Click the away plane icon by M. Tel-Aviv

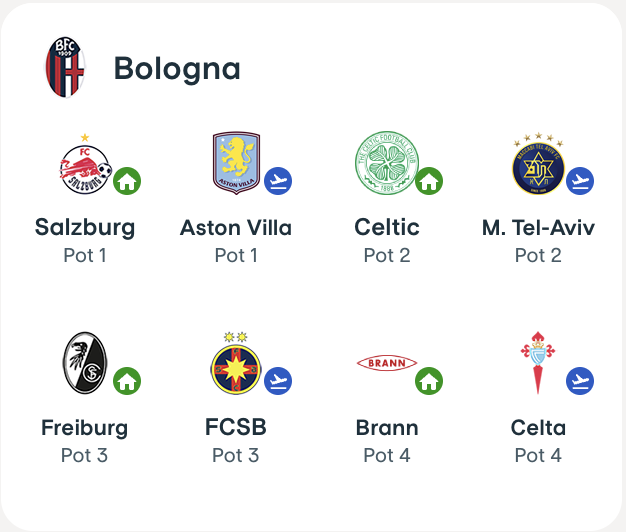pos(580,181)
